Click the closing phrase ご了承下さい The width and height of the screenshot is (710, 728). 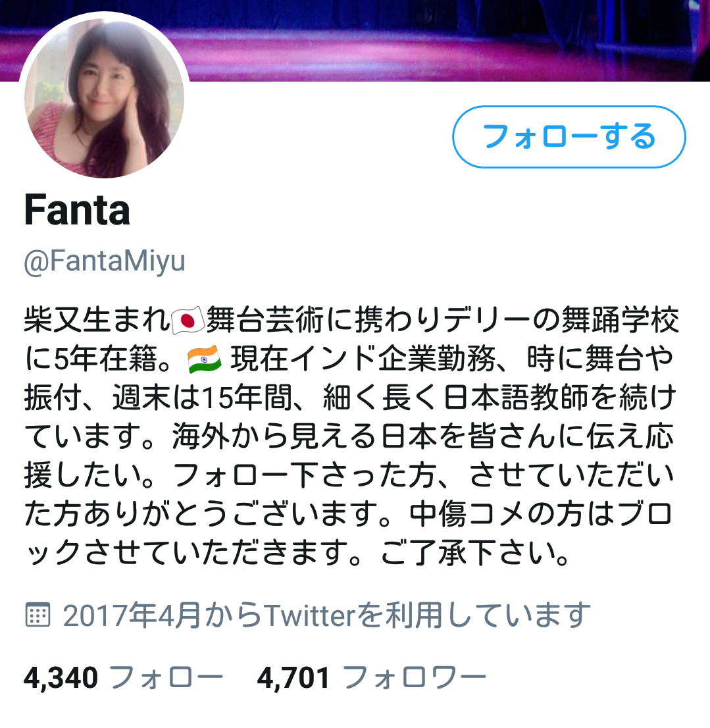click(467, 552)
